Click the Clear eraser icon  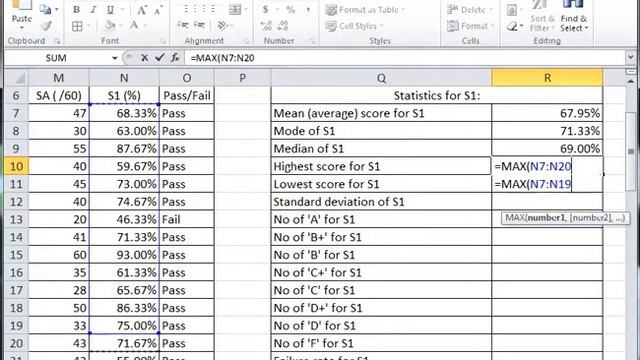click(x=512, y=27)
